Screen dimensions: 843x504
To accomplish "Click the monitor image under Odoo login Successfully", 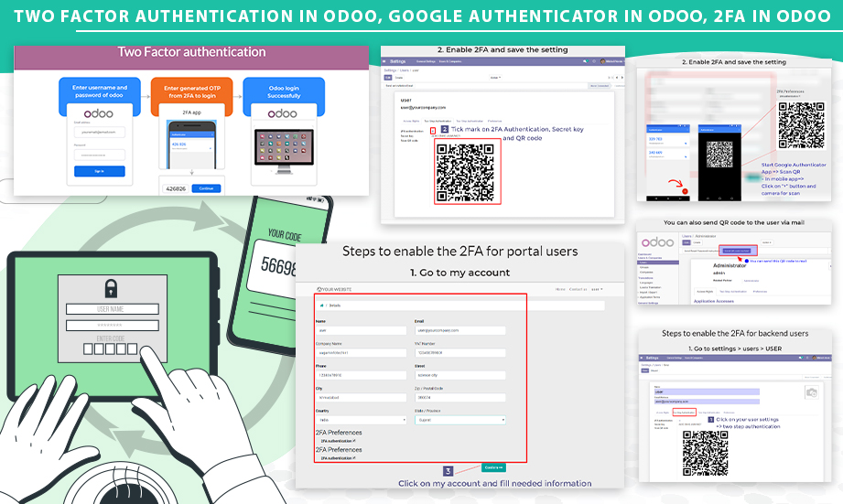I will pos(284,152).
